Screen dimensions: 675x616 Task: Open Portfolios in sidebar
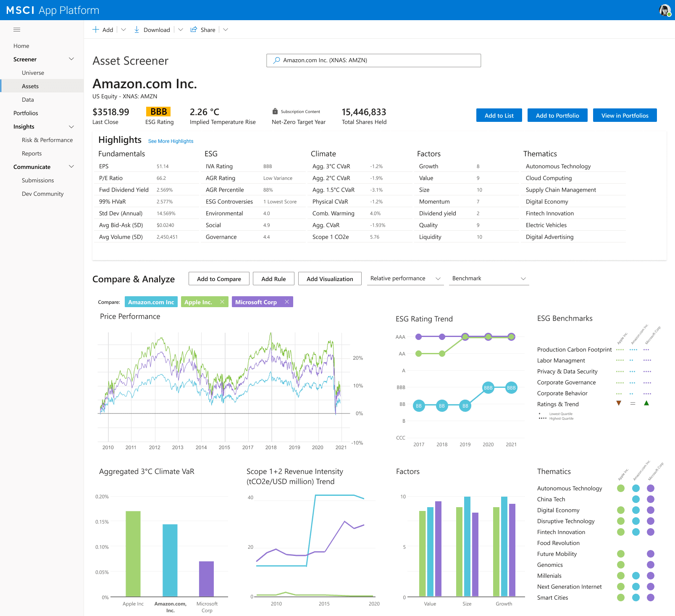coord(26,113)
